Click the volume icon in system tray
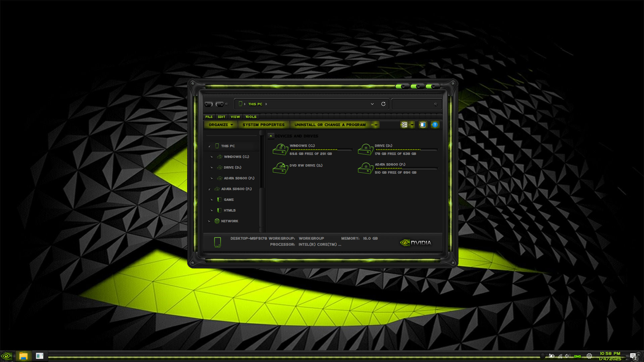This screenshot has width=644, height=362. pyautogui.click(x=568, y=356)
